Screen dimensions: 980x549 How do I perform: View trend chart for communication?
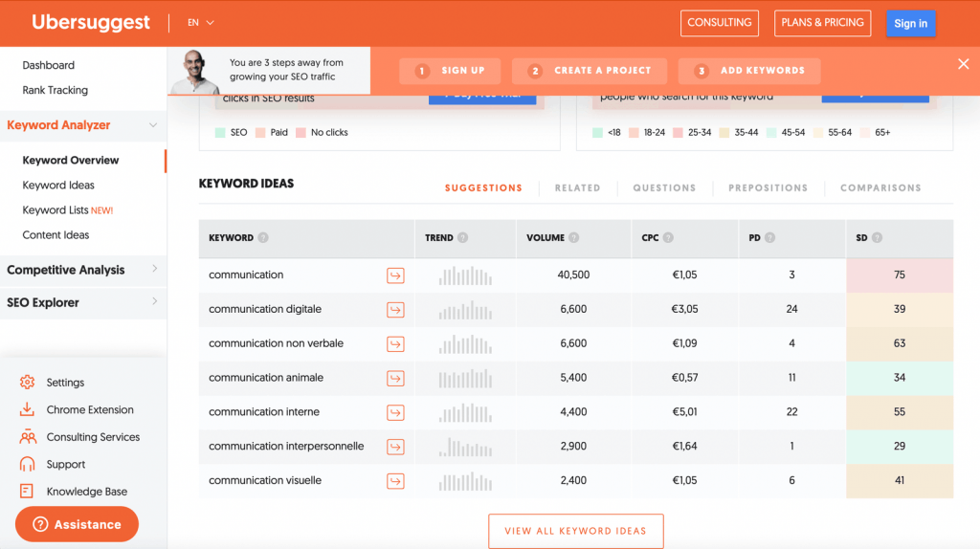point(465,275)
